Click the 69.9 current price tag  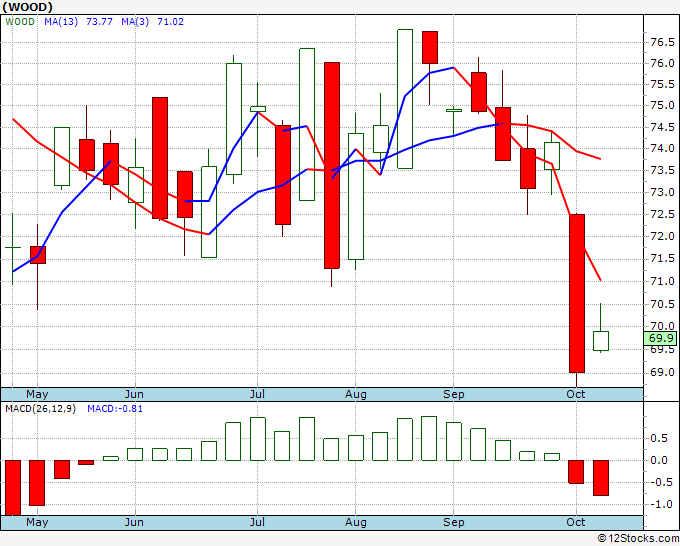661,338
